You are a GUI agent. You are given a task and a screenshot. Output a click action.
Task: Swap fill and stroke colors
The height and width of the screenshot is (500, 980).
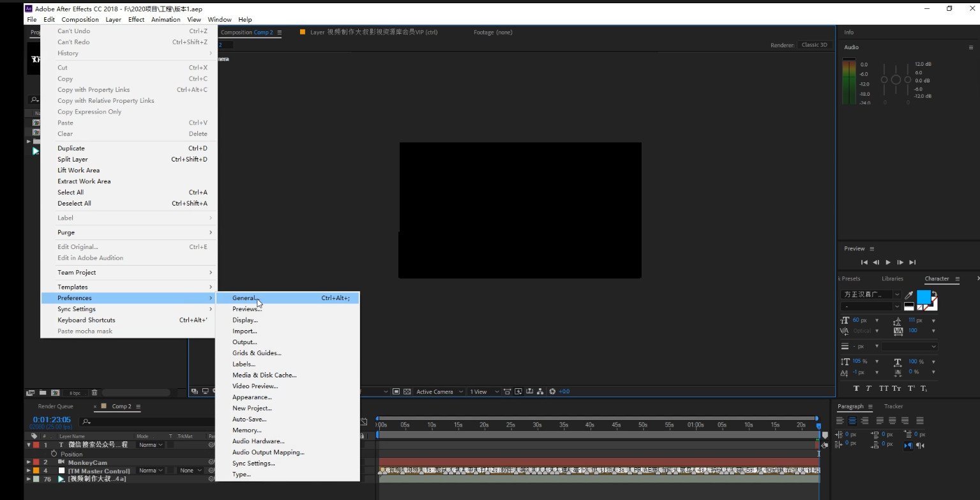pos(934,294)
